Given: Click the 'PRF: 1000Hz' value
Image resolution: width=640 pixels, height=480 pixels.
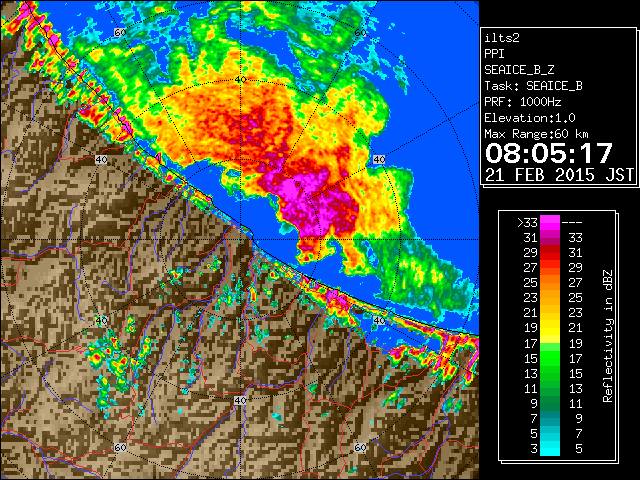Looking at the screenshot, I should tap(522, 102).
